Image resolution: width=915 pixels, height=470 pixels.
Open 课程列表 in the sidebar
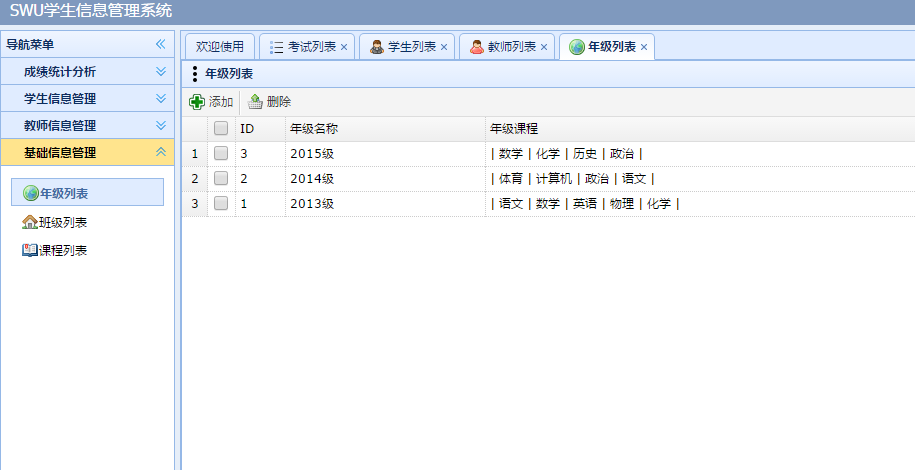63,250
